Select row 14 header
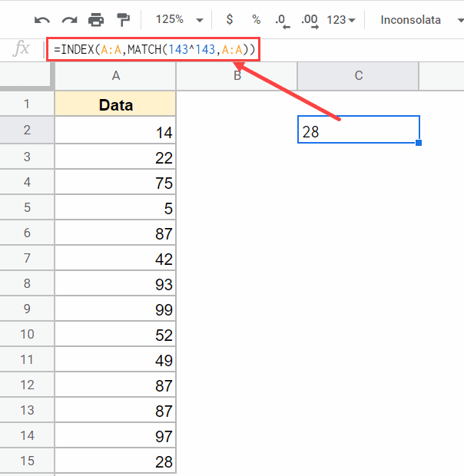The height and width of the screenshot is (476, 464). coord(27,435)
